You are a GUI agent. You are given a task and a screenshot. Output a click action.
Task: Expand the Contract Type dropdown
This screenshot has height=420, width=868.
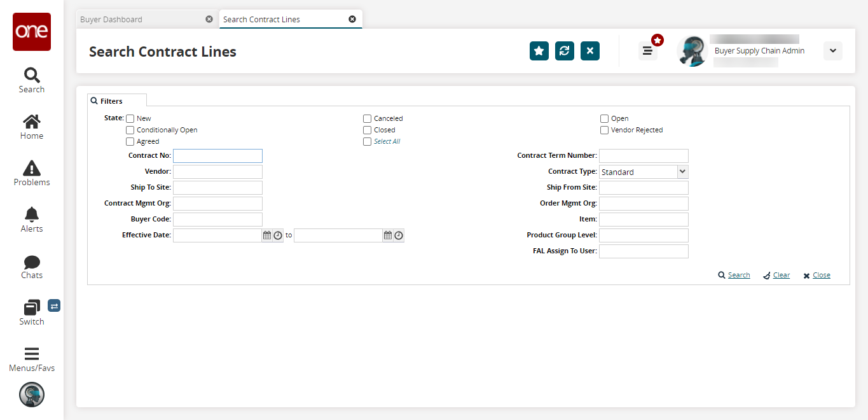click(682, 172)
